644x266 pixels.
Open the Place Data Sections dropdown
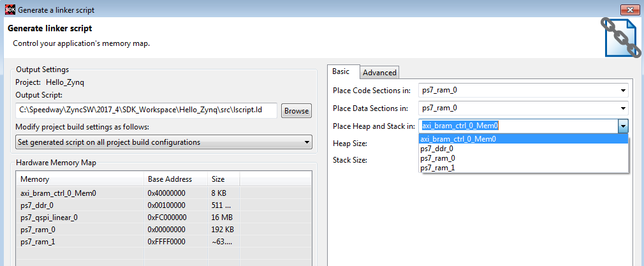pos(622,108)
